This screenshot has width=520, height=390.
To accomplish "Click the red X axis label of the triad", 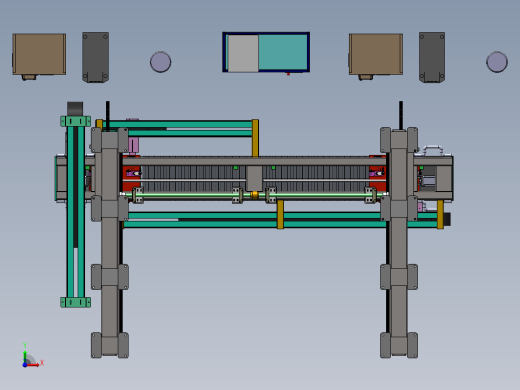I will click(x=42, y=363).
